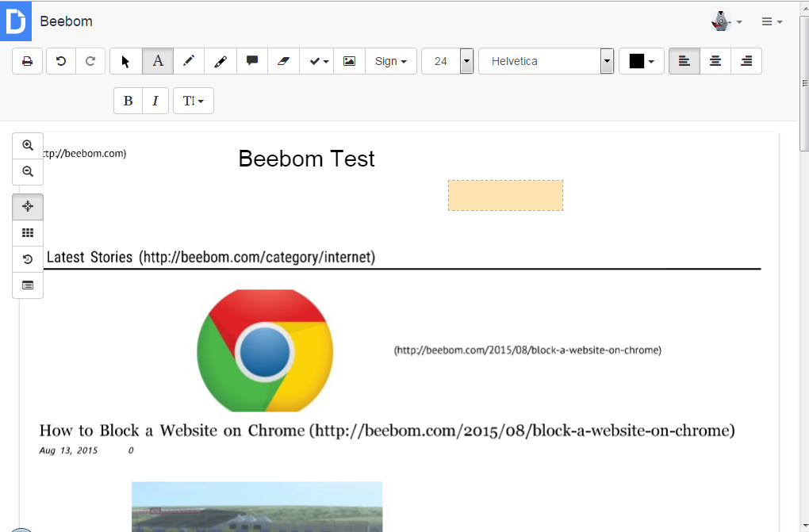
Task: Click the Beebom document title
Action: [x=66, y=21]
